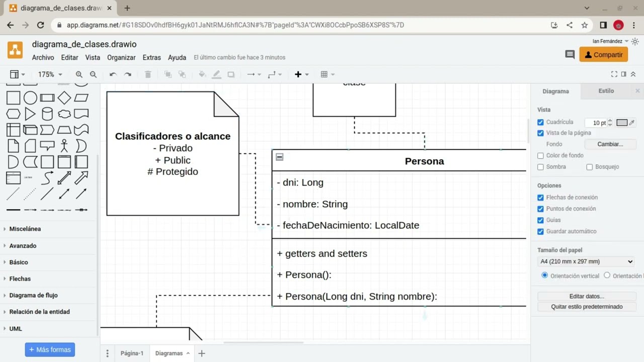Image resolution: width=644 pixels, height=362 pixels.
Task: Open the paper size A4 dropdown
Action: point(587,261)
